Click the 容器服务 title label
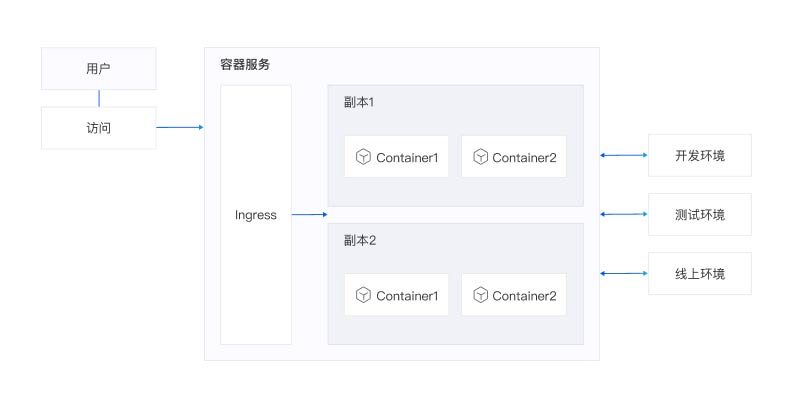The height and width of the screenshot is (408, 800). pyautogui.click(x=245, y=65)
